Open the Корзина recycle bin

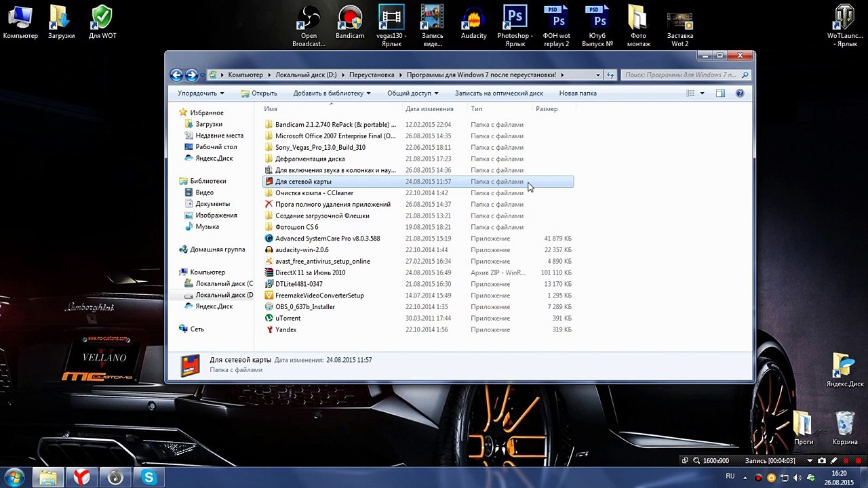845,428
